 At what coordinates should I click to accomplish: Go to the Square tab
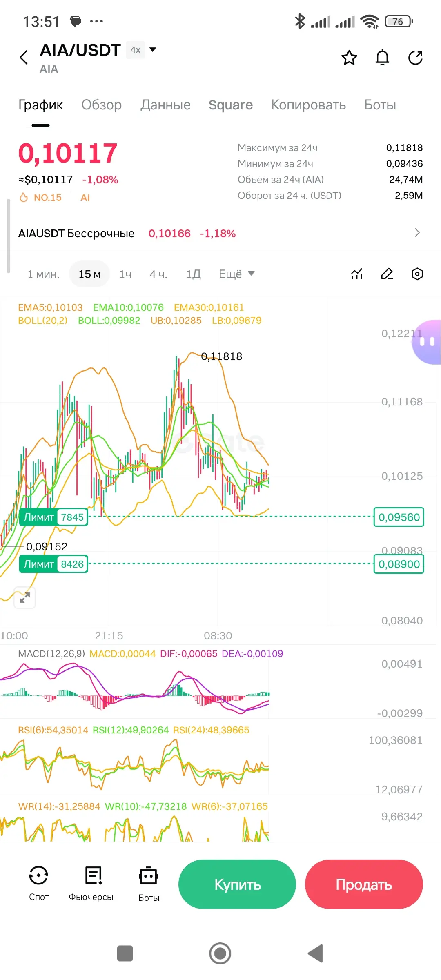coord(231,105)
